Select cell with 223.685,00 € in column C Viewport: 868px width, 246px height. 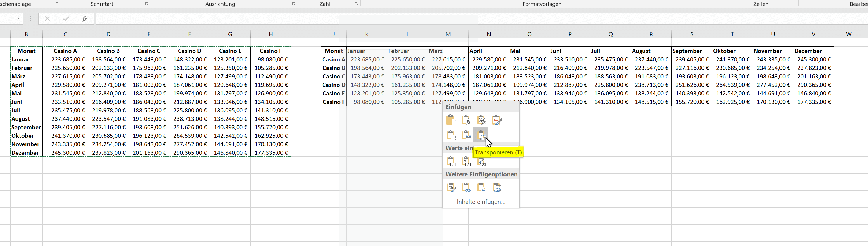65,59
